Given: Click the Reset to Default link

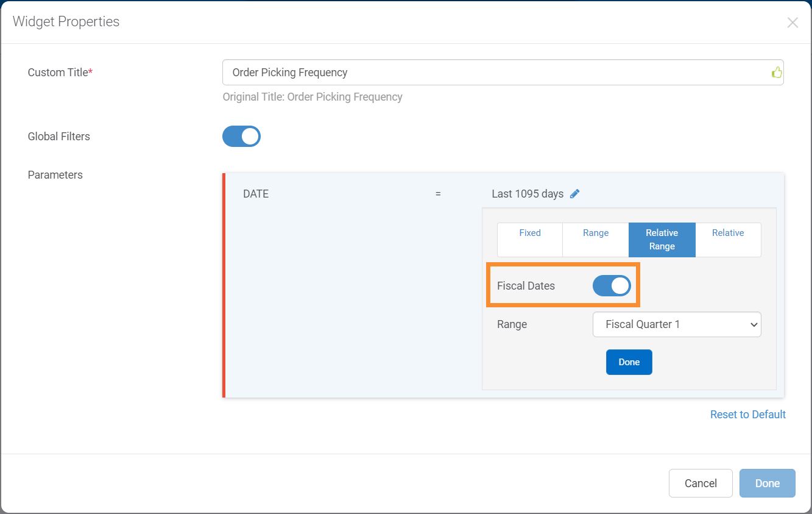Looking at the screenshot, I should click(x=747, y=415).
